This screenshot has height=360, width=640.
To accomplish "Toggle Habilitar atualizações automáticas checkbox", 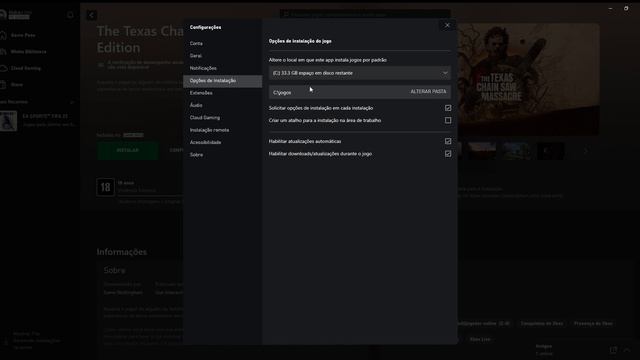I will (x=448, y=141).
